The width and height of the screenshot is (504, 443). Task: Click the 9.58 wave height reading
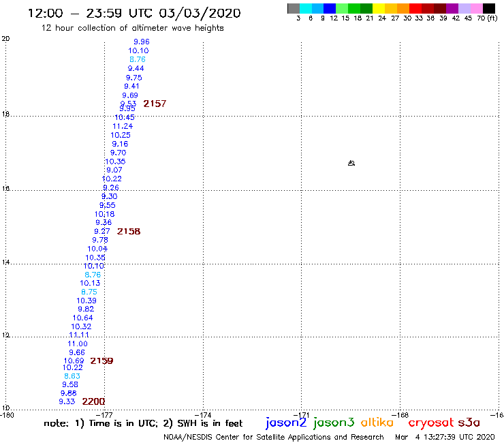click(70, 384)
